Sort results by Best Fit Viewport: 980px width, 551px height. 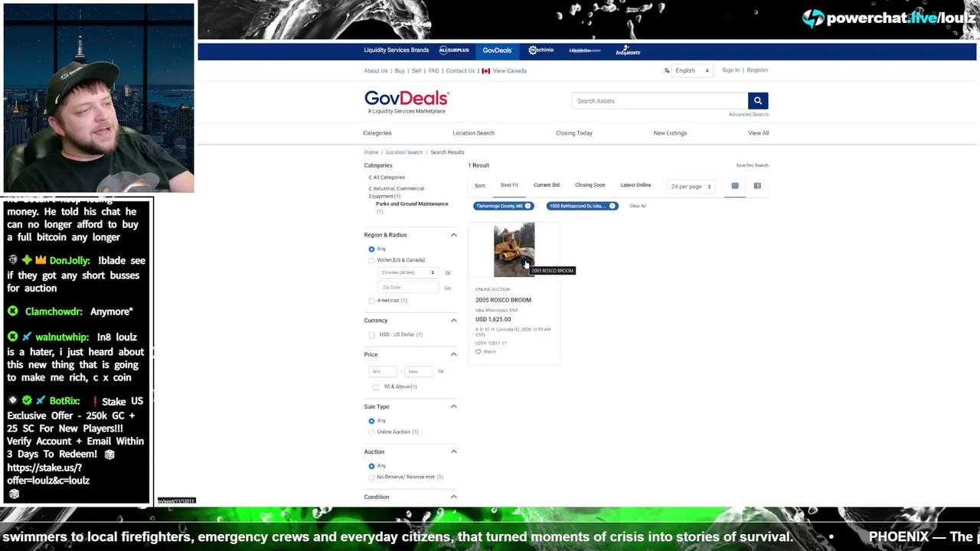(x=509, y=185)
